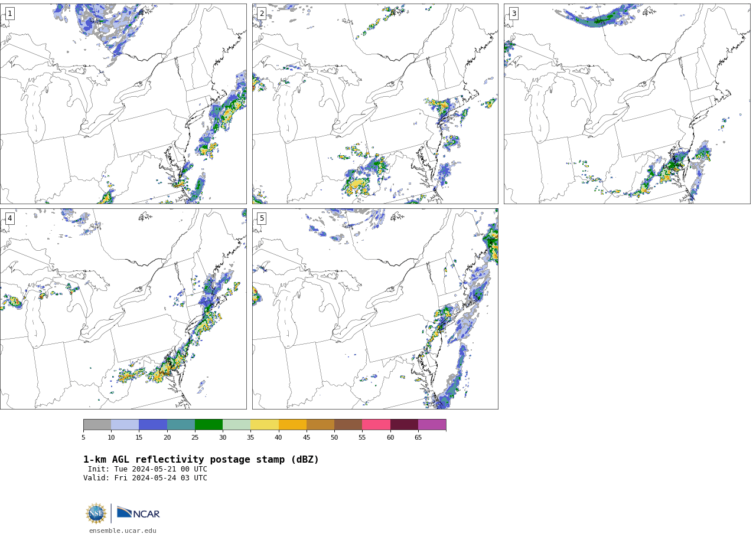Click the blue 15-20 dBZ swatch
The height and width of the screenshot is (537, 756).
(x=153, y=425)
